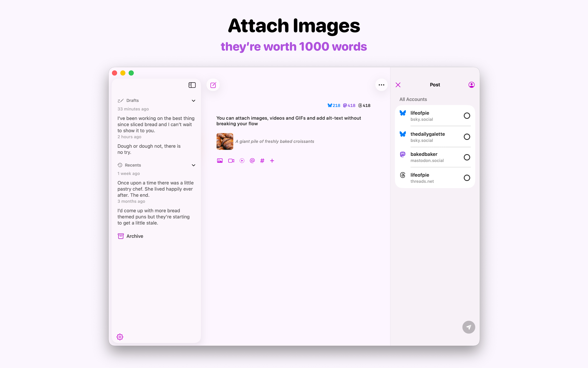Add a GIF using play-circle icon
This screenshot has width=588, height=368.
tap(242, 161)
